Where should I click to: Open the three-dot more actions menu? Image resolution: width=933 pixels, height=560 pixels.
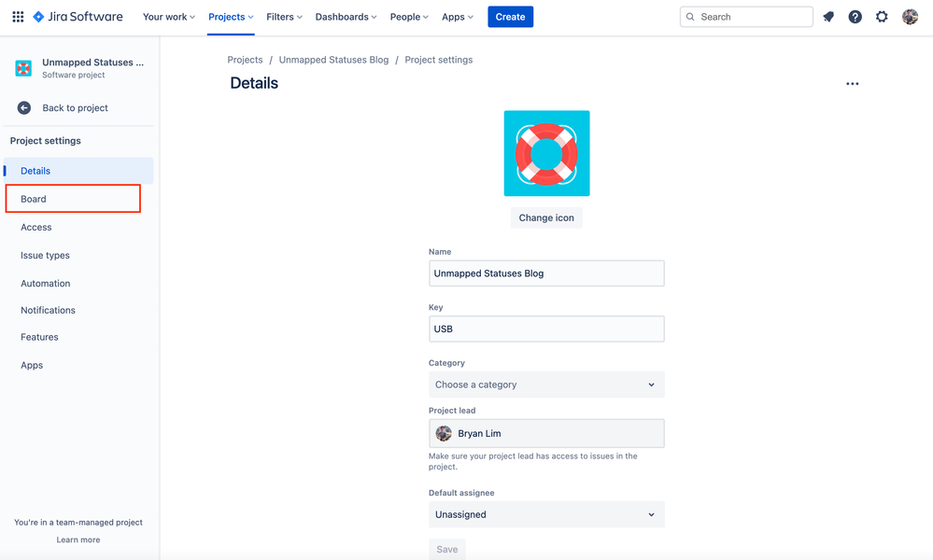852,84
